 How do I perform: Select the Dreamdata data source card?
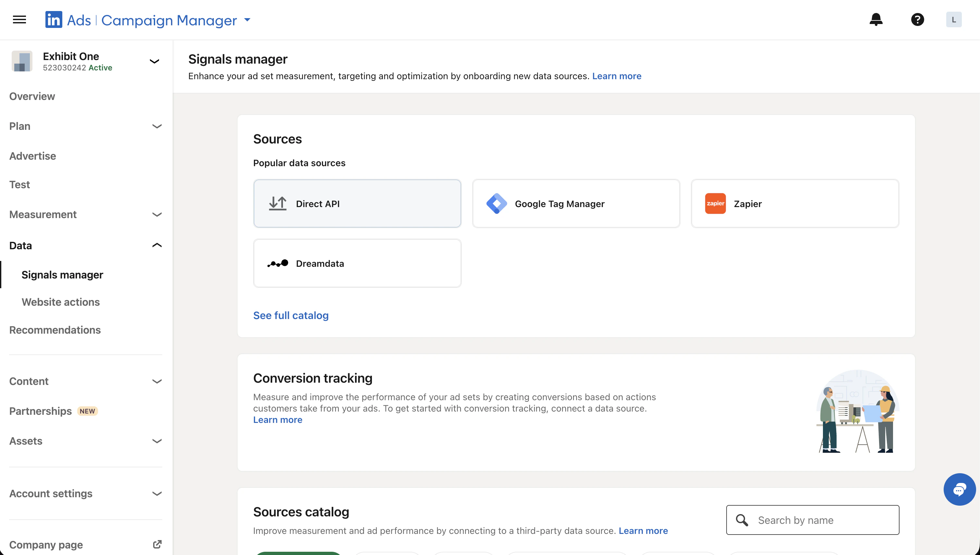(x=357, y=263)
